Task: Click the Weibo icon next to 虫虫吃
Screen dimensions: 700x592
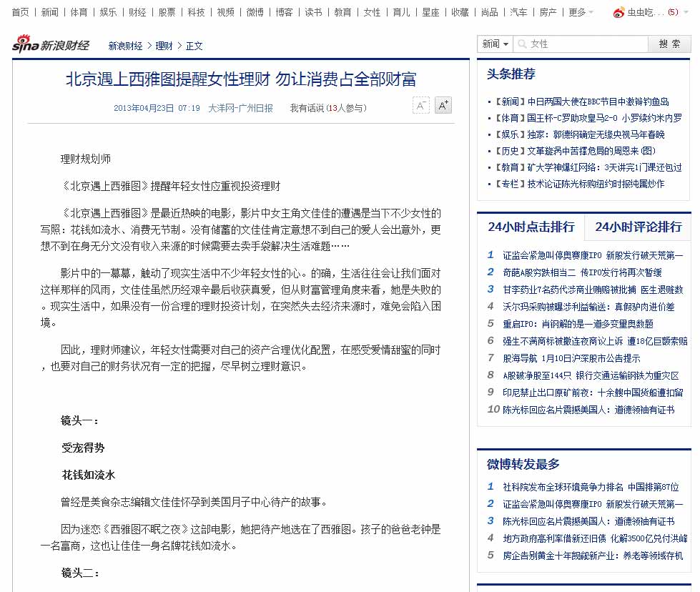Action: [618, 12]
